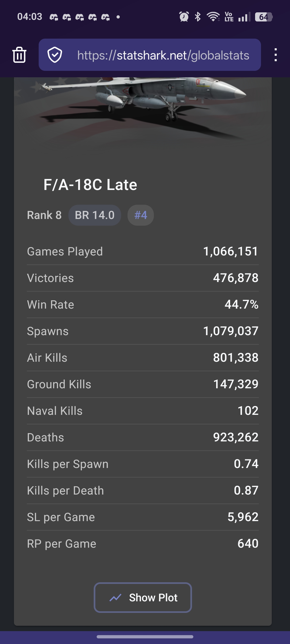Tap the battery level indicator
Screen dimensions: 290x644
click(x=264, y=17)
